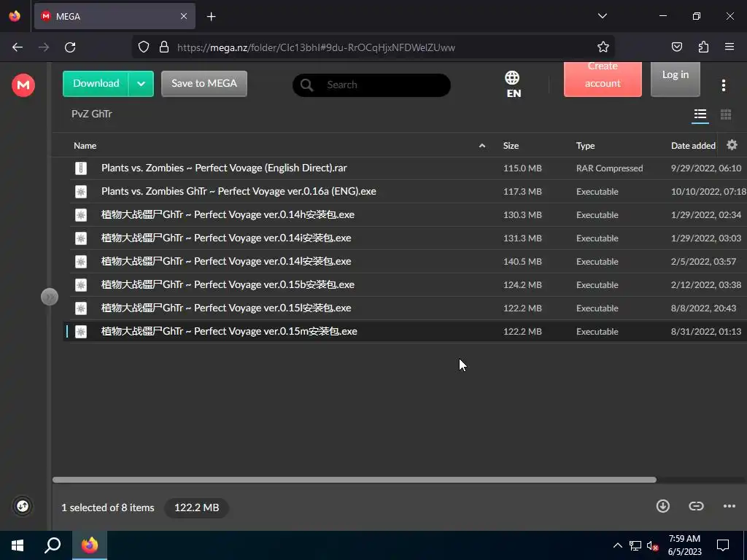Sort by Name column header

pos(85,146)
